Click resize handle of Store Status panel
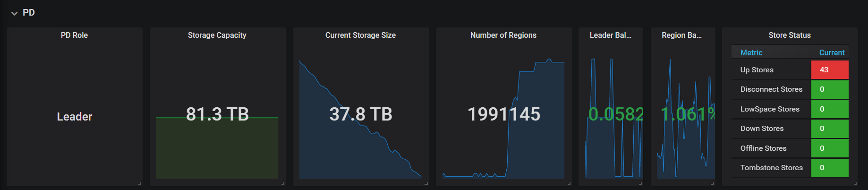The image size is (868, 190). [855, 183]
